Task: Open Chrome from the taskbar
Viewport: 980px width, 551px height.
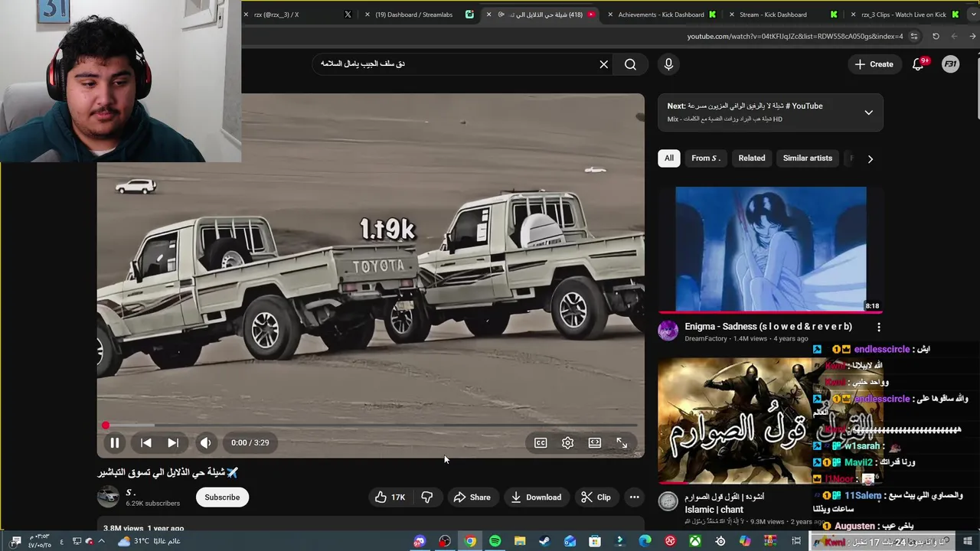Action: (470, 541)
